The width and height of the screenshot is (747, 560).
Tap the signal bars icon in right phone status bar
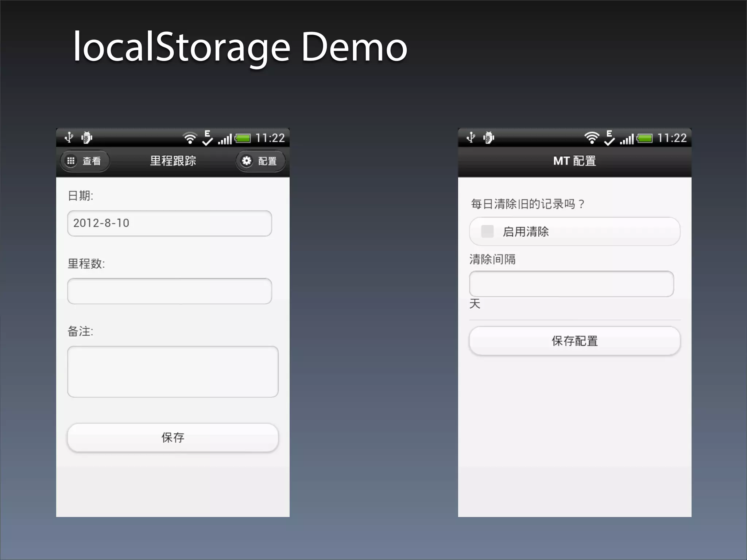pos(627,139)
